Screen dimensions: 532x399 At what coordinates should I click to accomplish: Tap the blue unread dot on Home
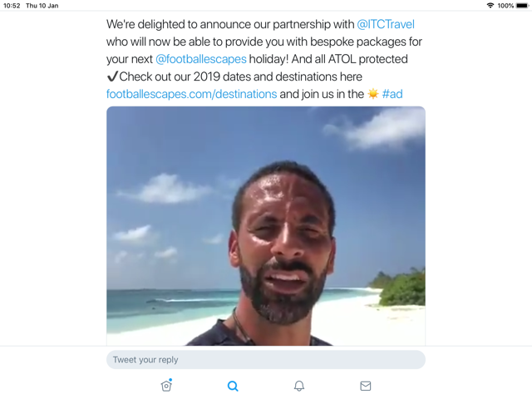tap(170, 381)
